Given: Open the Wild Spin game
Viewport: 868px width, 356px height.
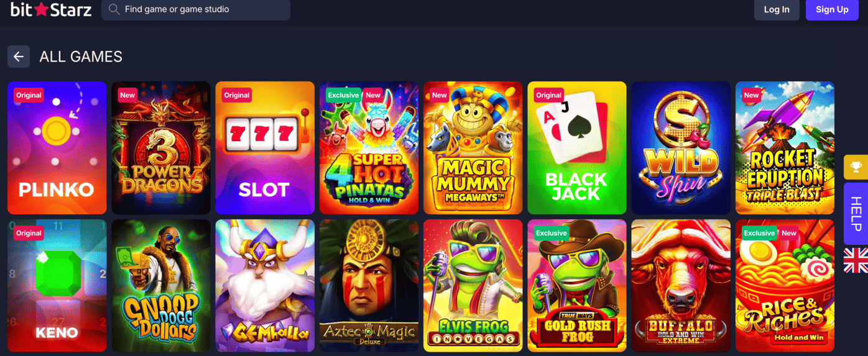Looking at the screenshot, I should [681, 148].
